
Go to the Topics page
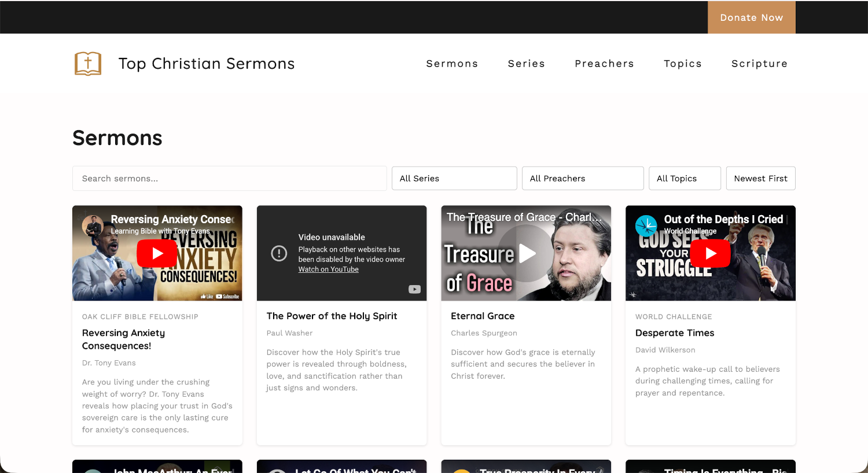[682, 64]
